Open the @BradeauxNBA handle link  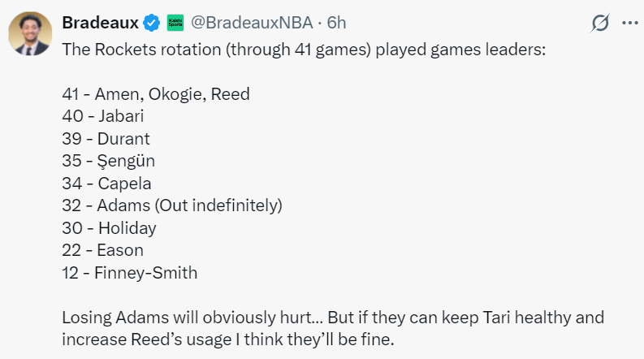tap(250, 24)
